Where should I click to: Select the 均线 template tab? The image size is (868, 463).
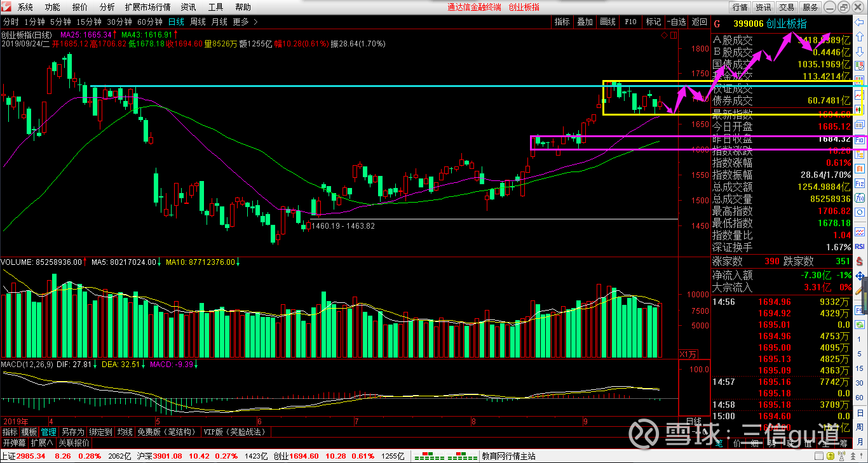point(125,432)
